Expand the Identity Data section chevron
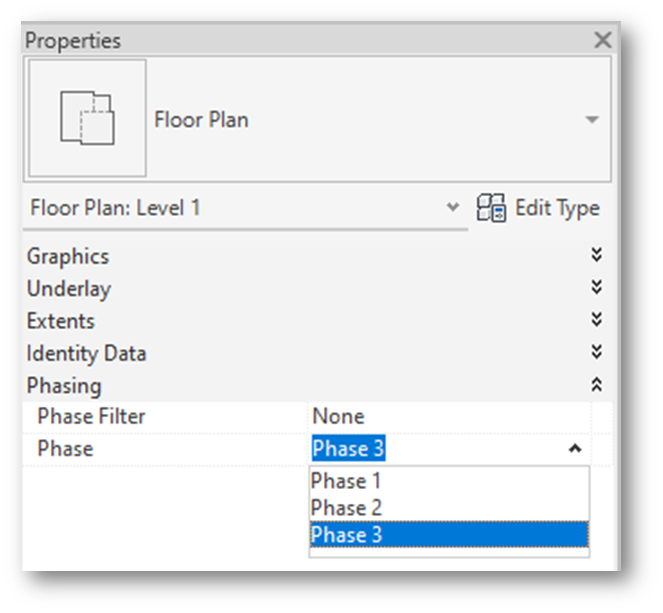 pos(597,353)
